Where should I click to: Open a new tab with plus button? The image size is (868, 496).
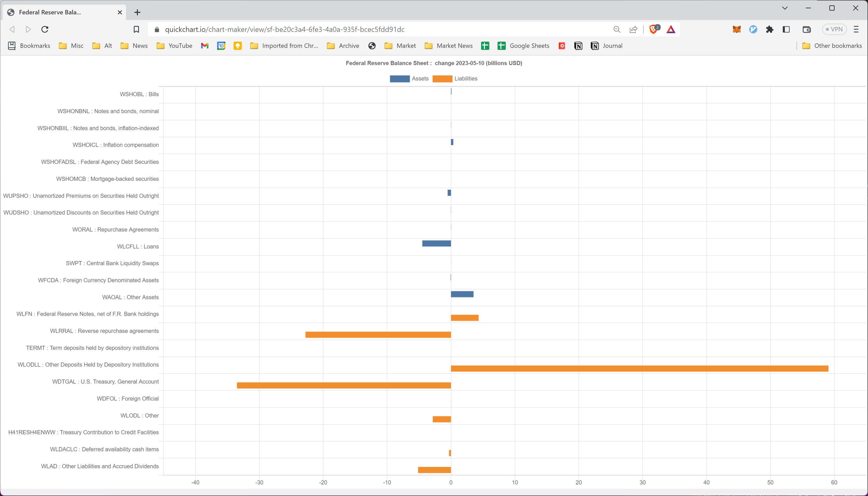[137, 12]
